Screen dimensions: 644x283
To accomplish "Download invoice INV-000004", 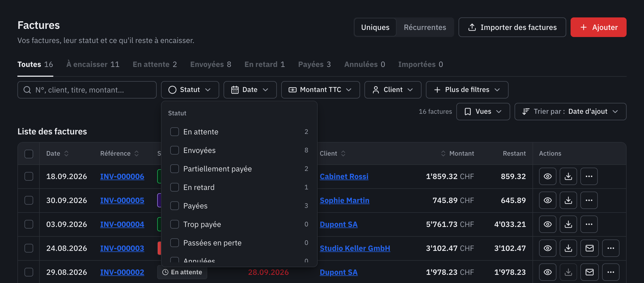I will tap(568, 224).
